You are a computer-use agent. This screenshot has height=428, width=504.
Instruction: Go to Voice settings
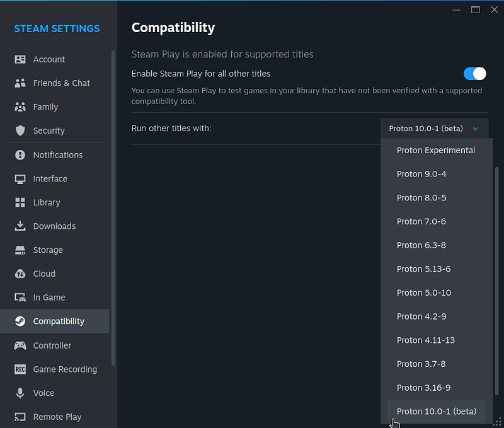pos(55,393)
